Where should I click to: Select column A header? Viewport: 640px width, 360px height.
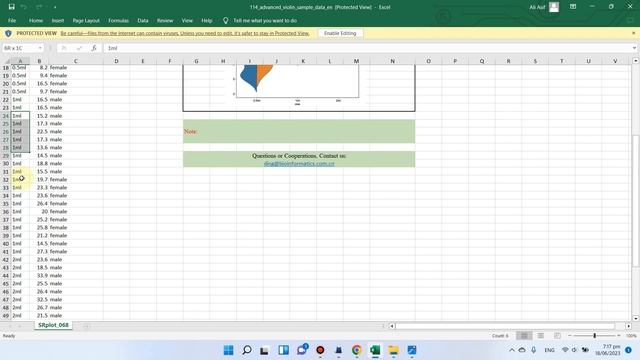click(20, 61)
